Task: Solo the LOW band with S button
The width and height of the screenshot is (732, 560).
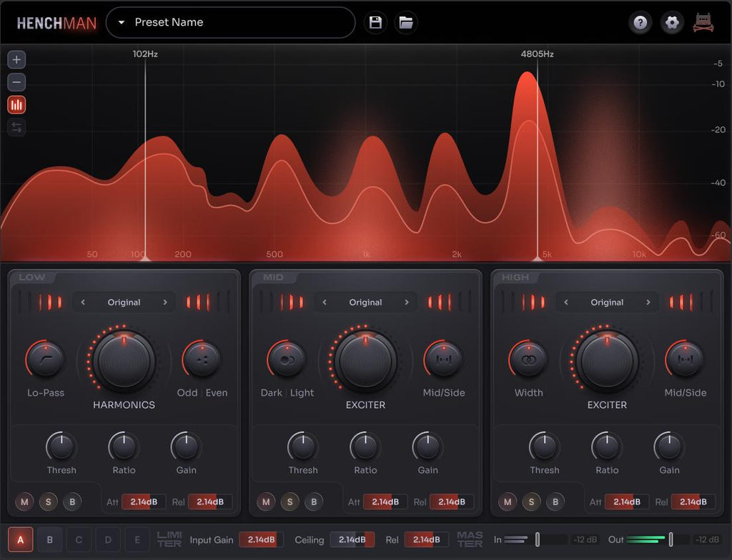Action: 48,501
